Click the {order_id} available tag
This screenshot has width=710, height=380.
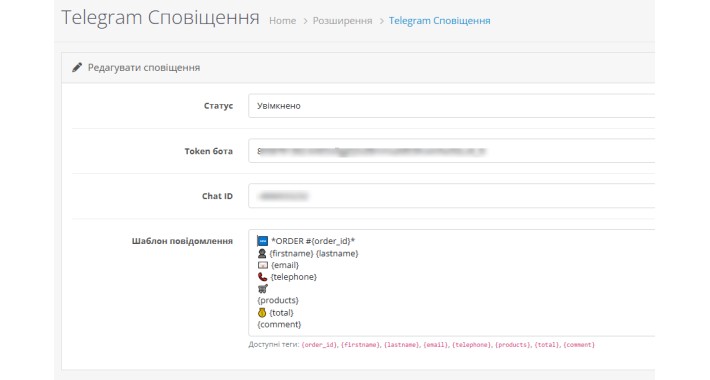tap(319, 345)
